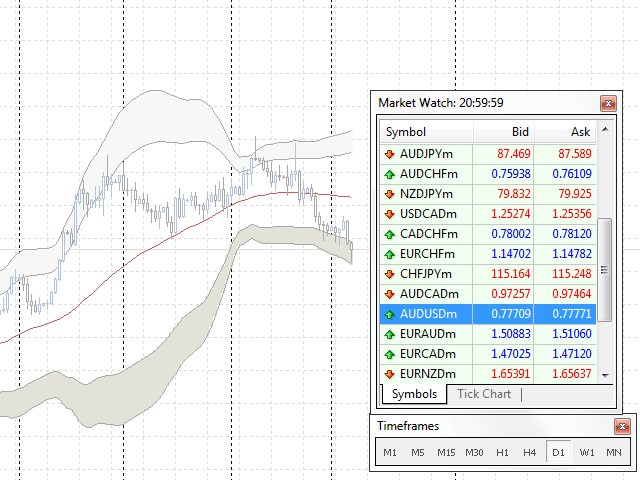Click the red arrow icon next to NZDJPYm
Image resolution: width=640 pixels, height=480 pixels.
[x=390, y=194]
